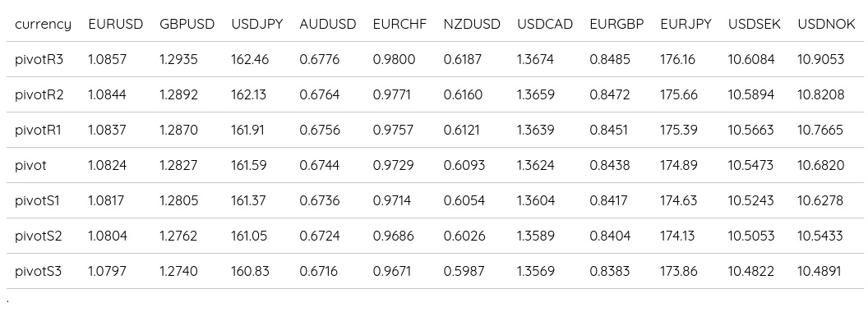Select USDJPY pivot value 161.59

pos(250,165)
